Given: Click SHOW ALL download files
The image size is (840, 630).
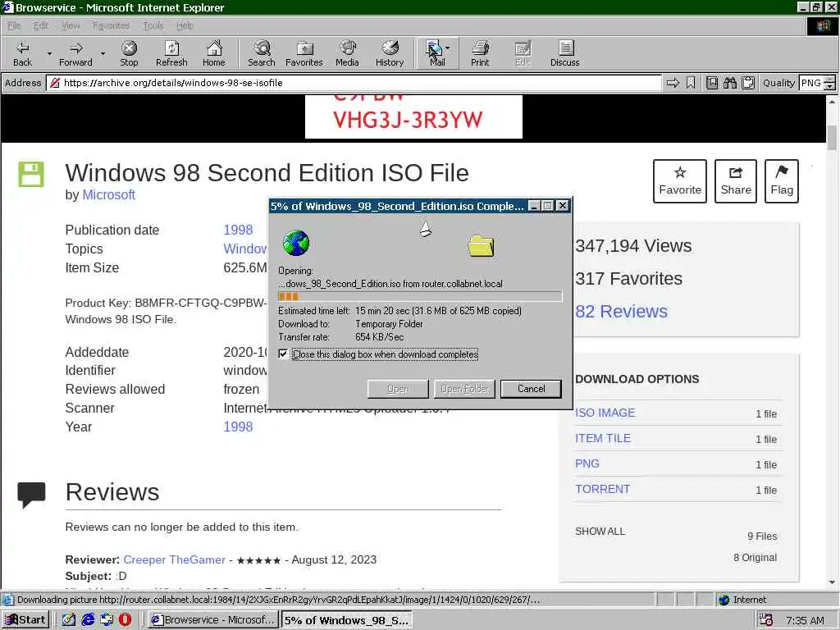Looking at the screenshot, I should click(x=600, y=532).
